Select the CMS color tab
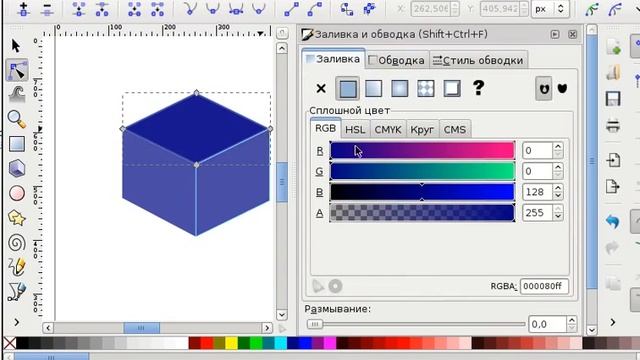The image size is (640, 360). pyautogui.click(x=455, y=129)
